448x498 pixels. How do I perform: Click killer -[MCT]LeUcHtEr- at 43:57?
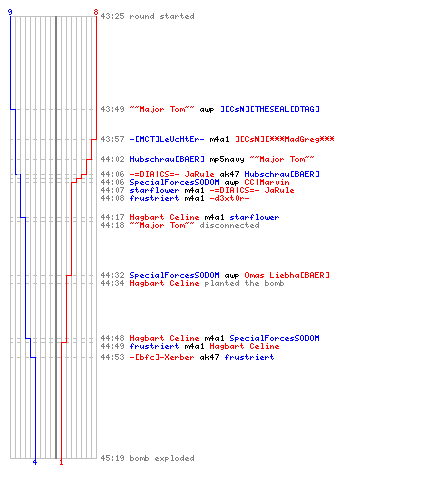pos(167,139)
